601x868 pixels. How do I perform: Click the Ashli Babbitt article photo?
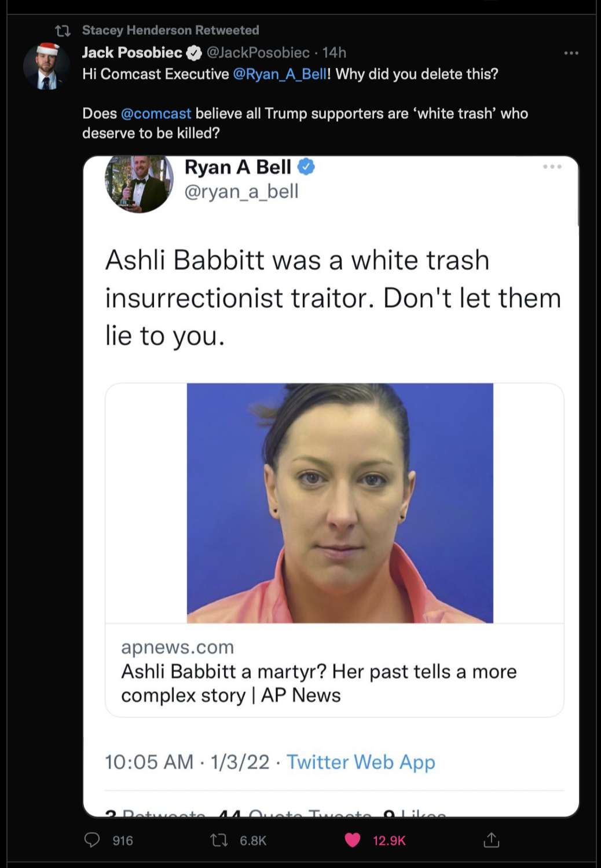click(x=340, y=503)
